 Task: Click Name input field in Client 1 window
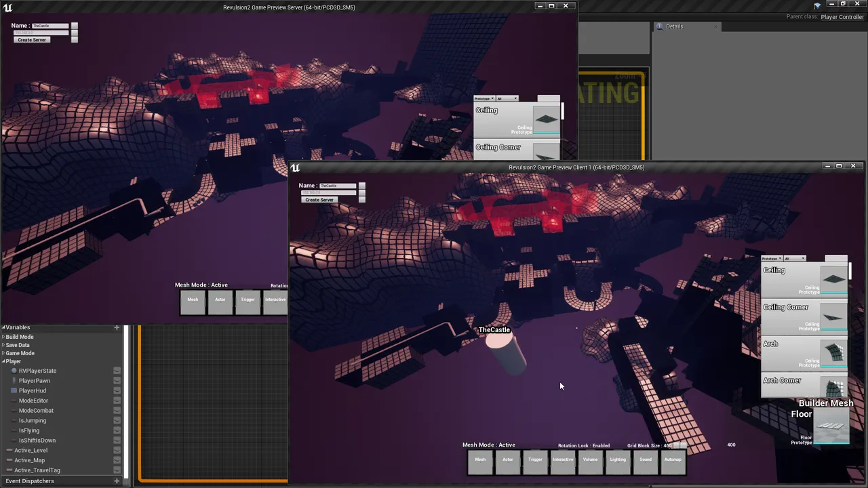click(338, 186)
